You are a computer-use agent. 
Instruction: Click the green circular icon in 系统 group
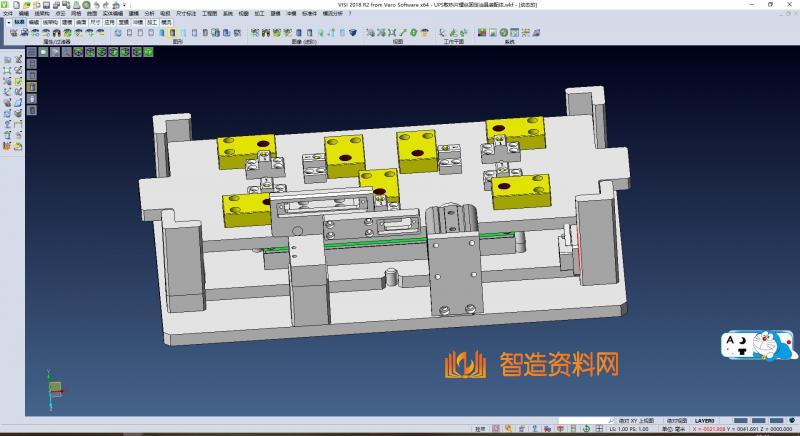pyautogui.click(x=504, y=33)
